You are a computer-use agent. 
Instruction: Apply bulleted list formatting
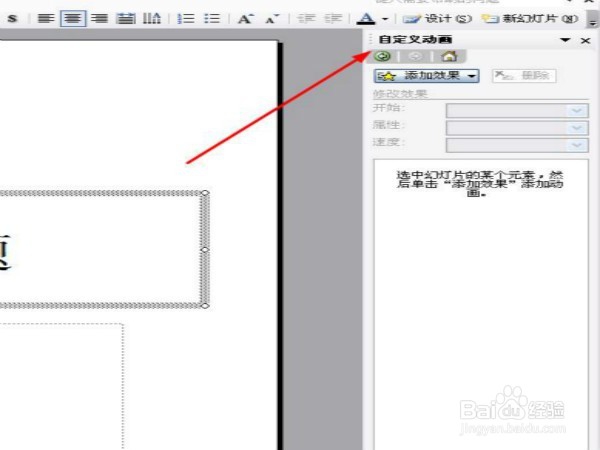[212, 18]
